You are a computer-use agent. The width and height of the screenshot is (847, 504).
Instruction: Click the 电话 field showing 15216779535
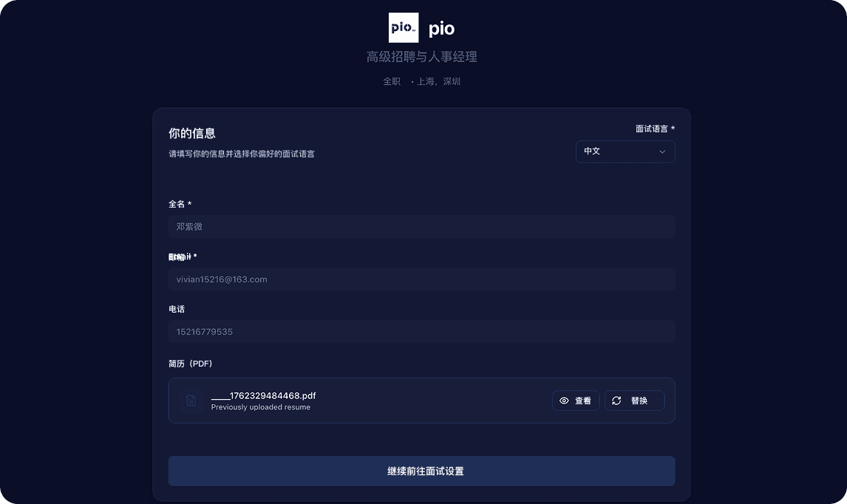point(421,331)
